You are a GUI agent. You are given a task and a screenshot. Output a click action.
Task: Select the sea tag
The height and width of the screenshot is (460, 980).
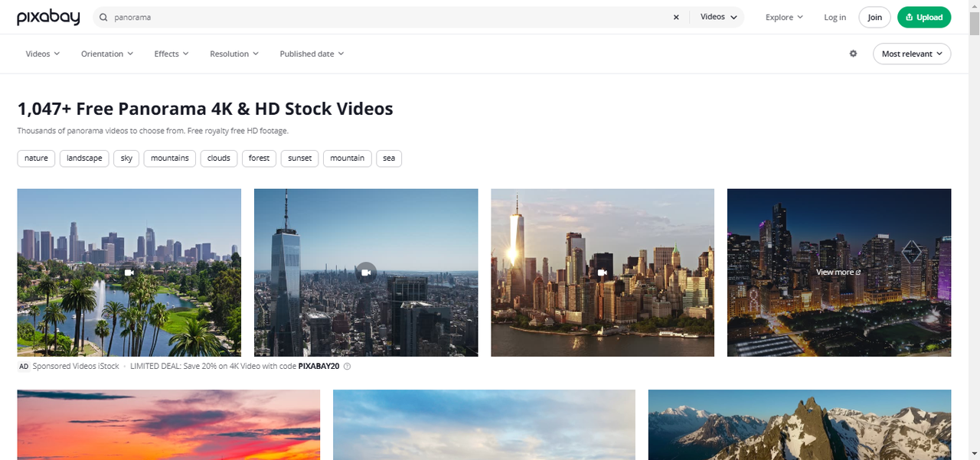click(x=389, y=158)
